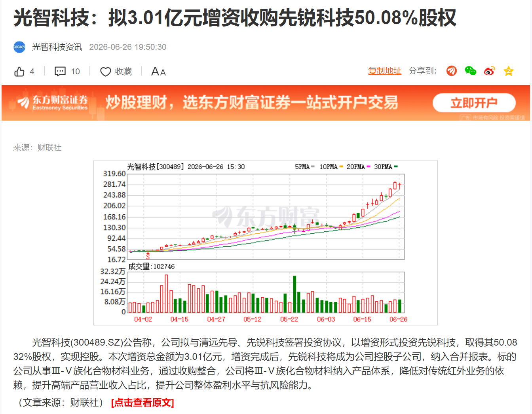532x414 pixels.
Task: Click the 5PMA legend entry in chart
Action: coord(305,167)
